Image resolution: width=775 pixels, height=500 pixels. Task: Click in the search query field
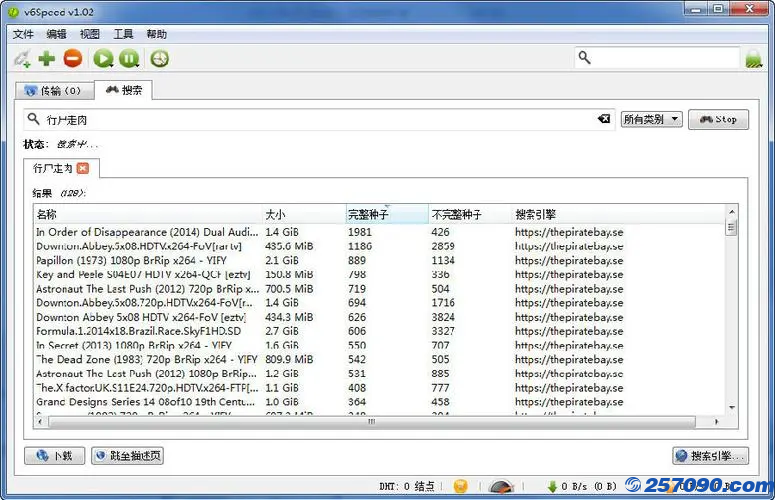click(x=319, y=120)
